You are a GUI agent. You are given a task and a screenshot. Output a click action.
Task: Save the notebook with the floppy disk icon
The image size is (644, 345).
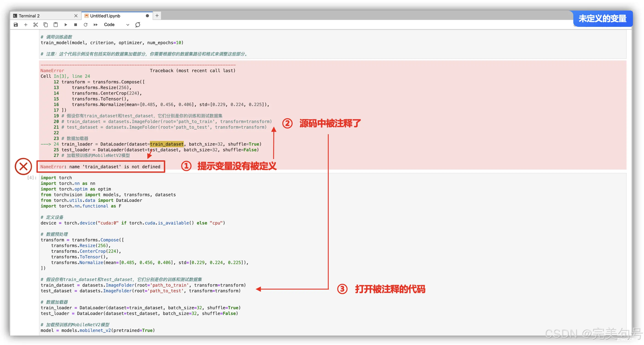pos(16,25)
